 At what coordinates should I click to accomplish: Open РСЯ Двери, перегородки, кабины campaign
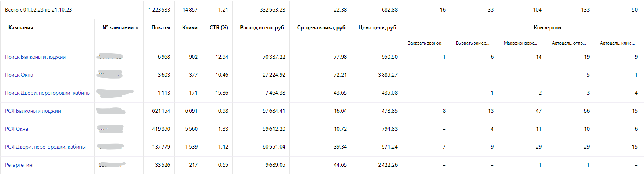[x=45, y=147]
